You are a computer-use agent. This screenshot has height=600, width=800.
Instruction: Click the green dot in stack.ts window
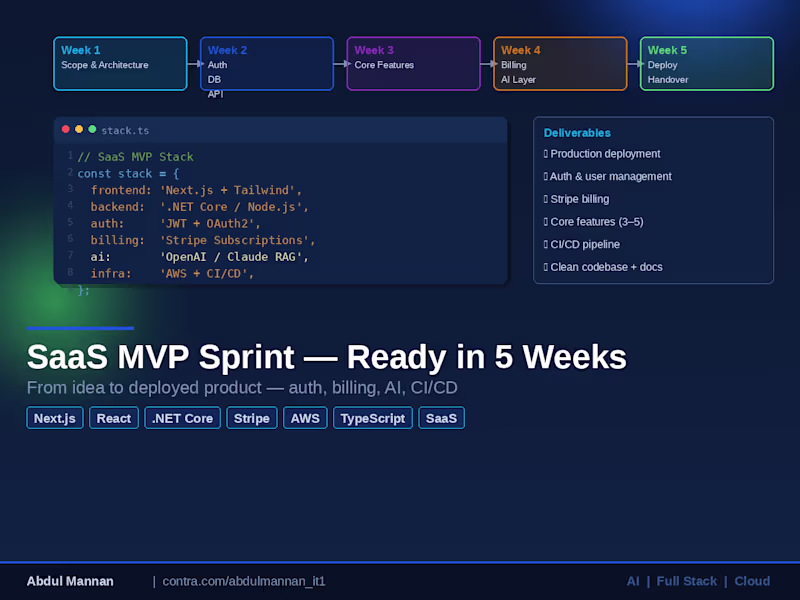pos(92,129)
